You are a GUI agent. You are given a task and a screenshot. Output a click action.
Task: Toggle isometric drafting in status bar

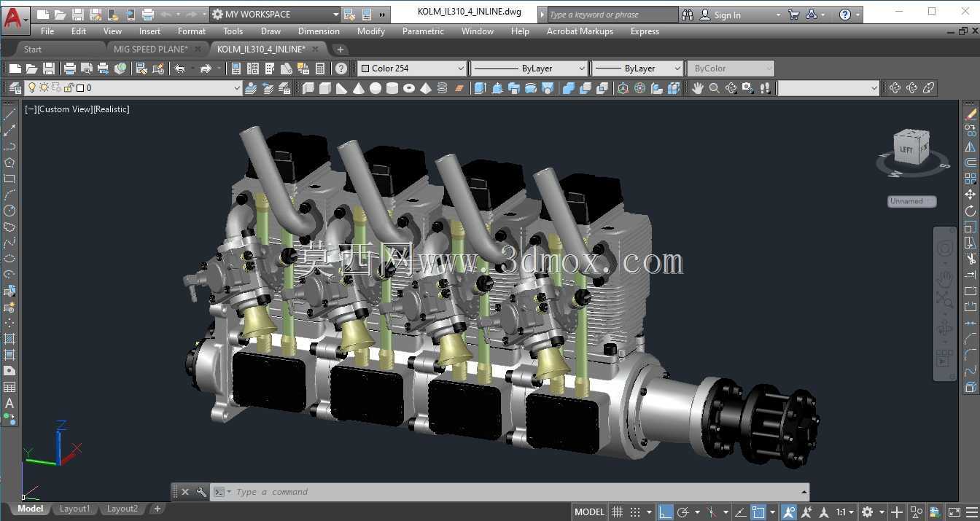point(712,512)
